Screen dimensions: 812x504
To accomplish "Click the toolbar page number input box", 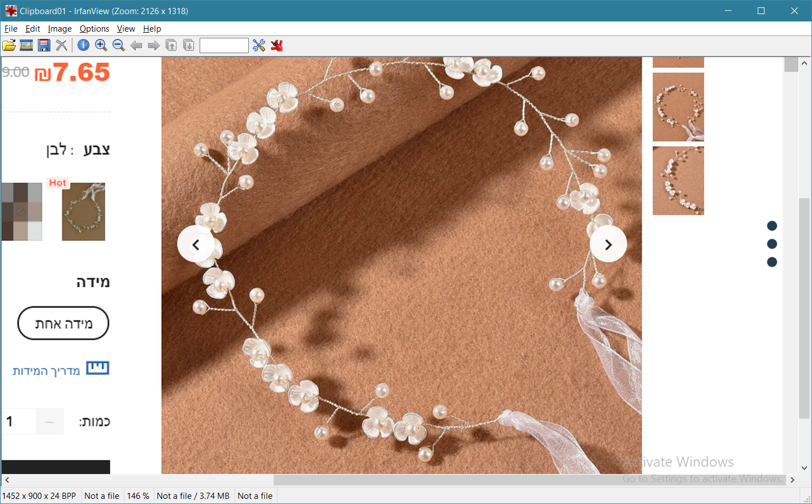I will [224, 46].
